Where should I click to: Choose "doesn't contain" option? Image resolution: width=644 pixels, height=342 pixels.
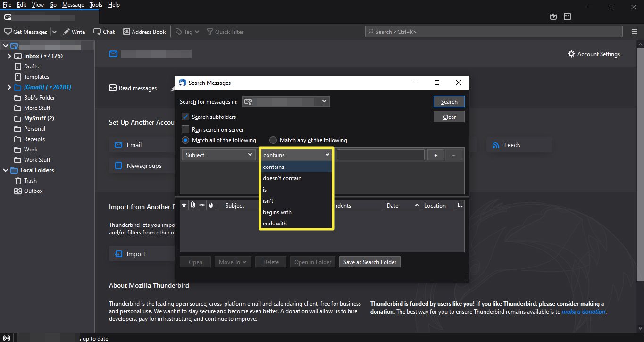(296, 178)
